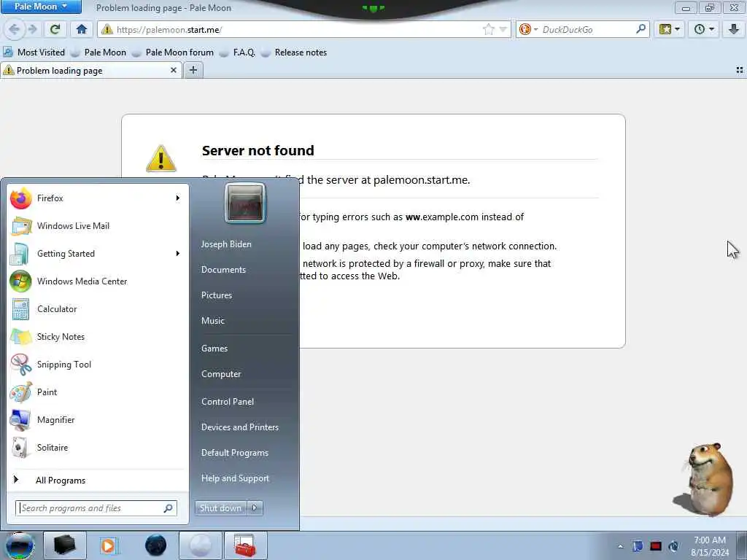The width and height of the screenshot is (747, 560).
Task: Expand the shut down options arrow
Action: click(255, 508)
